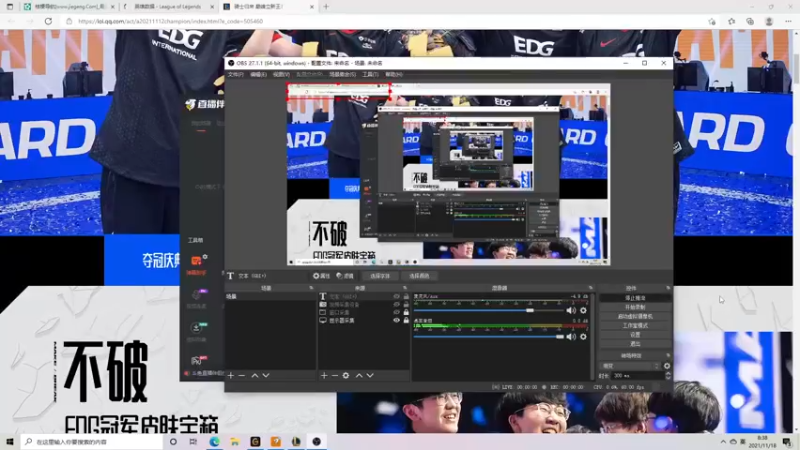Screen dimensions: 800x450
Task: Switch to the League of Legends browser tab
Action: coord(168,7)
